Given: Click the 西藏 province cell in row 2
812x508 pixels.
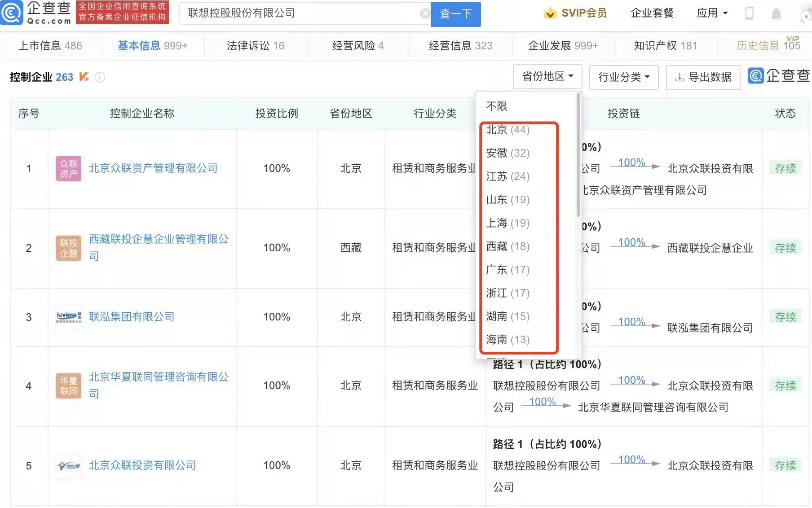Looking at the screenshot, I should [351, 248].
